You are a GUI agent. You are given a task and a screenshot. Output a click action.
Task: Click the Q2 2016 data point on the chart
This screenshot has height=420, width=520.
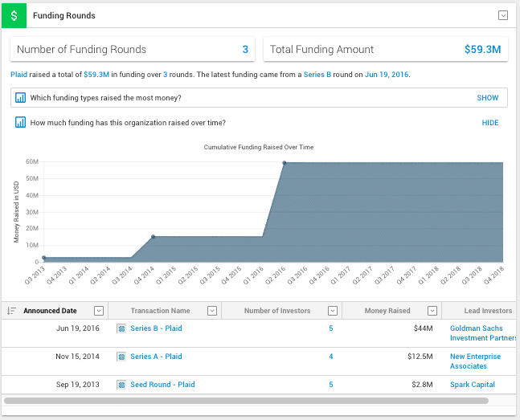(x=285, y=163)
